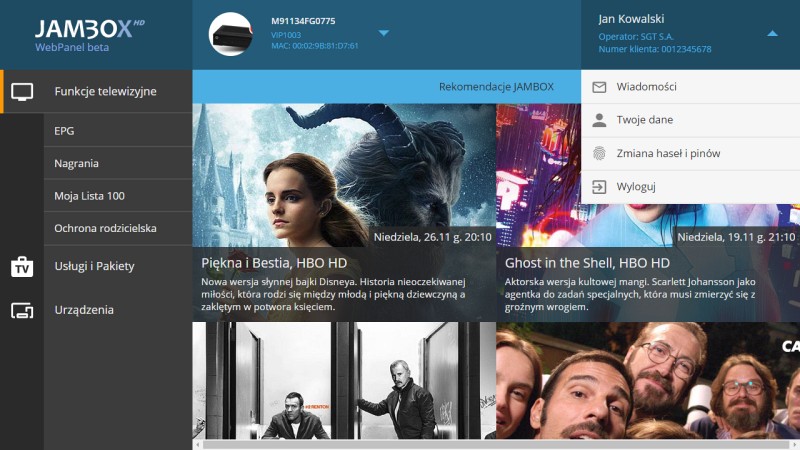Choose Wyloguj to log out
The height and width of the screenshot is (450, 800).
[x=690, y=187]
